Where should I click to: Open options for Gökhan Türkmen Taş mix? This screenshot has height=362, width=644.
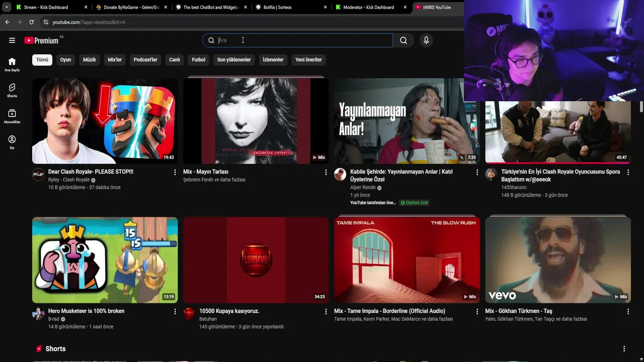pyautogui.click(x=628, y=311)
